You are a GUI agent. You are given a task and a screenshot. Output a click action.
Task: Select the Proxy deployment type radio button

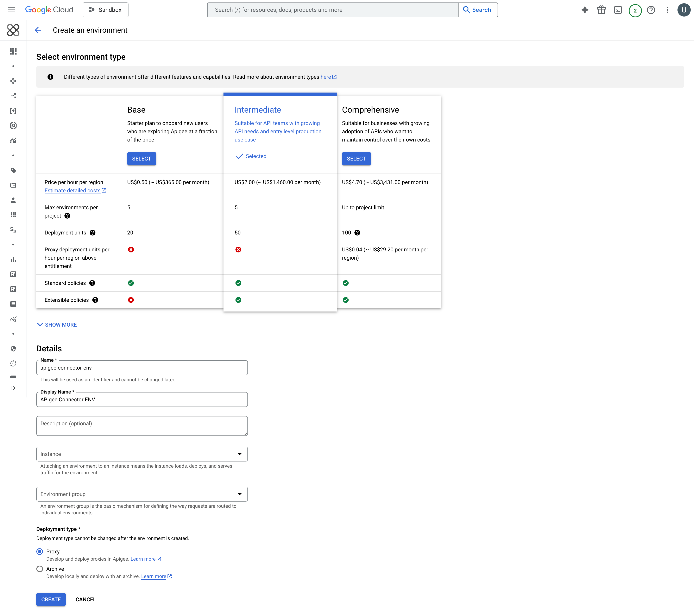pos(40,552)
